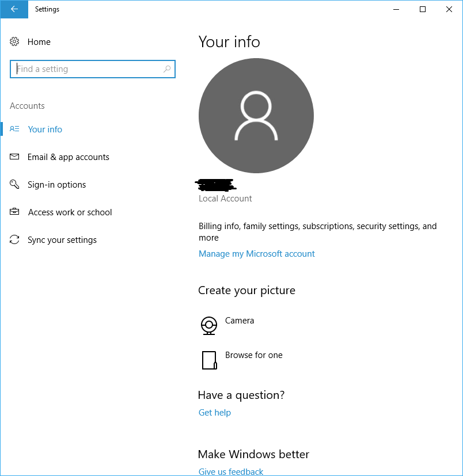Close the Settings window

click(x=449, y=9)
